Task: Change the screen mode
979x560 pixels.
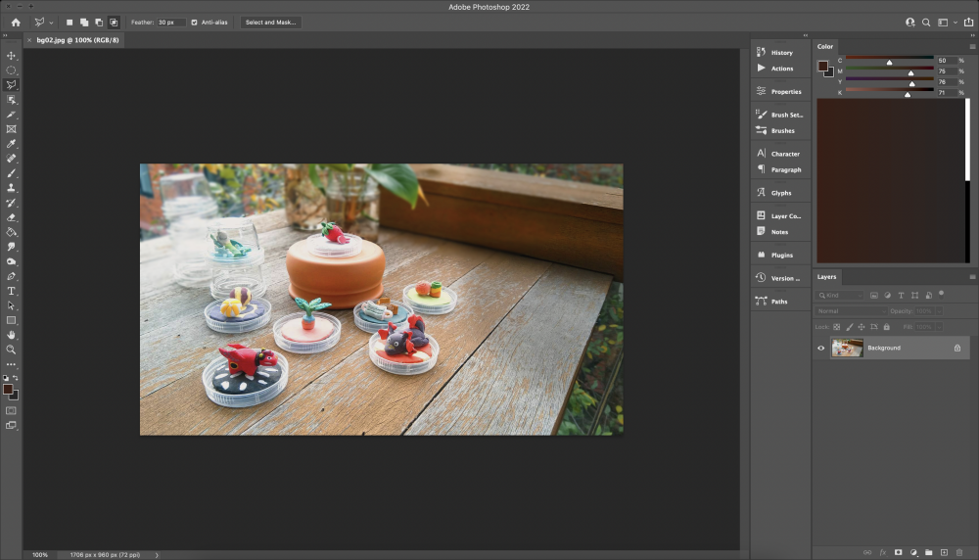Action: click(x=11, y=426)
